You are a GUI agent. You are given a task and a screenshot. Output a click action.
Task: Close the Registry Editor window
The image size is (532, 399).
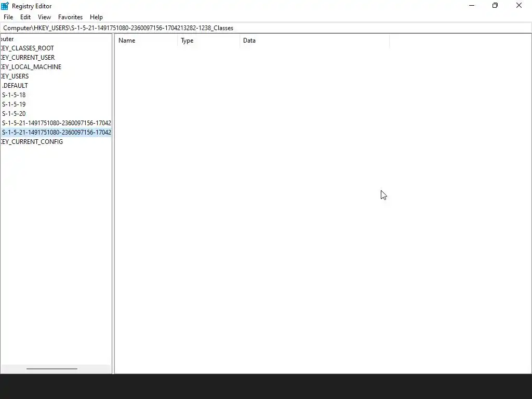click(519, 5)
